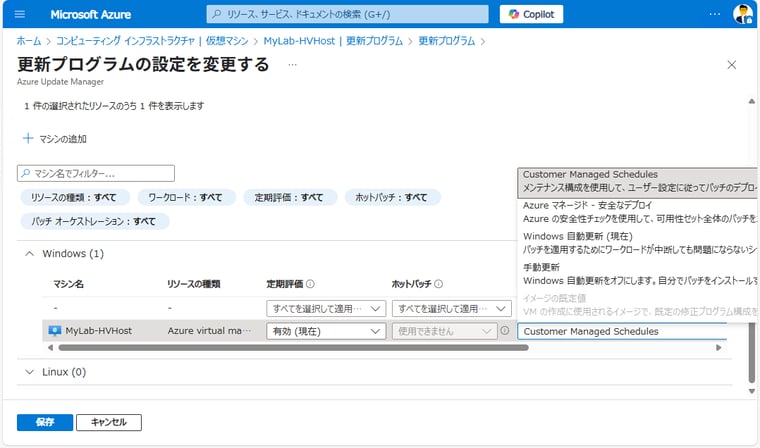Open the top bar more options ellipsis
This screenshot has height=448, width=760.
click(714, 14)
